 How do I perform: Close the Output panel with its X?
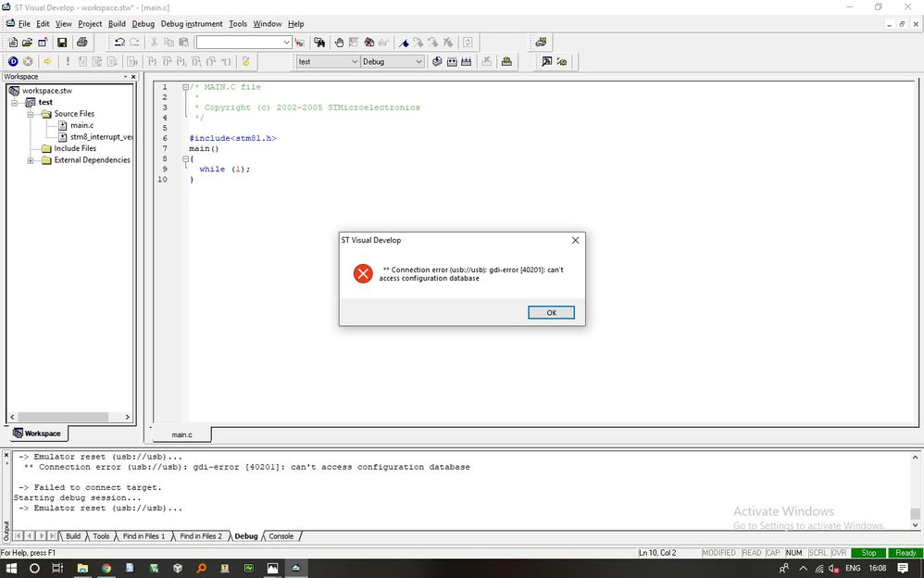(6, 456)
